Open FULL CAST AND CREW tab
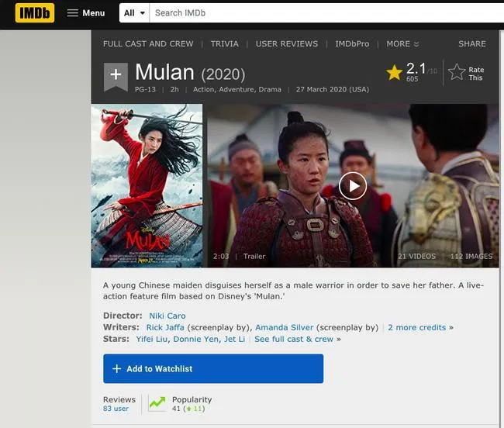Image resolution: width=504 pixels, height=428 pixels. (147, 44)
